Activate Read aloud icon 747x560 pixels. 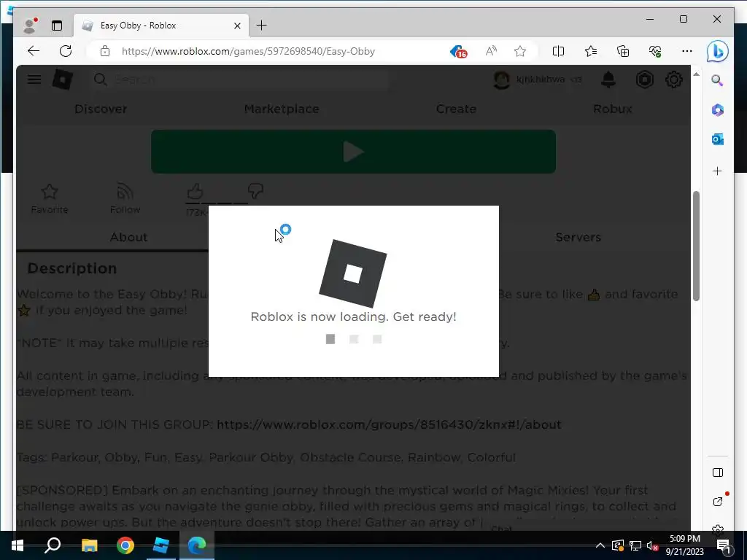[x=491, y=51]
